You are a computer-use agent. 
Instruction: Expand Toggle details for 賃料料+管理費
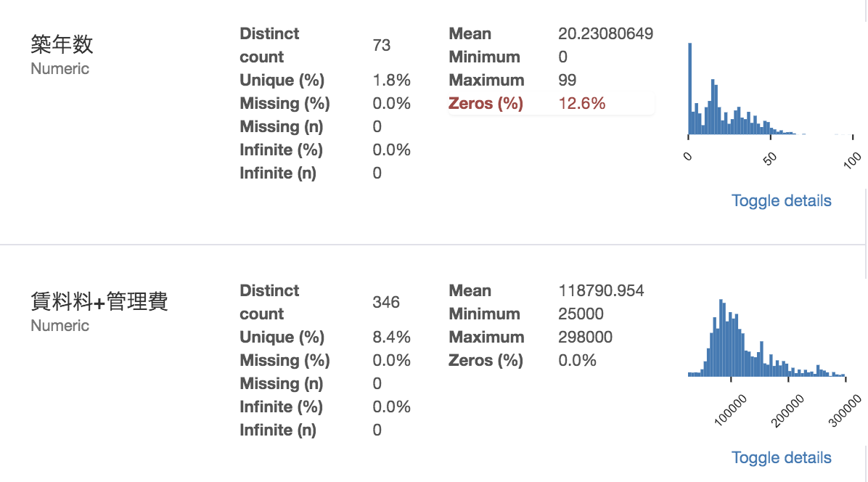781,458
